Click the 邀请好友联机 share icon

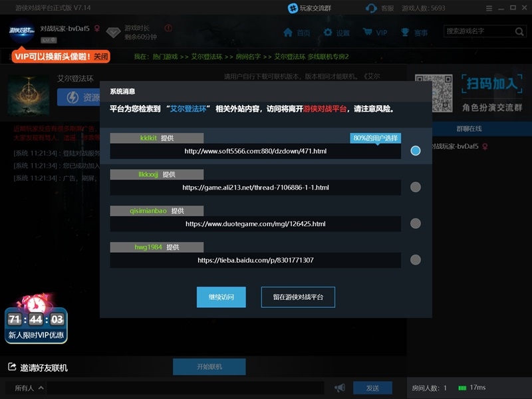pyautogui.click(x=12, y=367)
